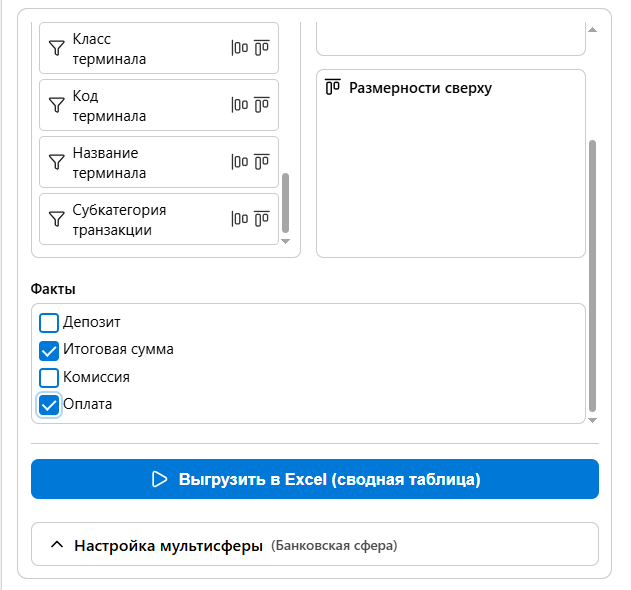The height and width of the screenshot is (590, 631).
Task: Add Субкатегория транзакции to top dimensions icon
Action: pos(262,219)
